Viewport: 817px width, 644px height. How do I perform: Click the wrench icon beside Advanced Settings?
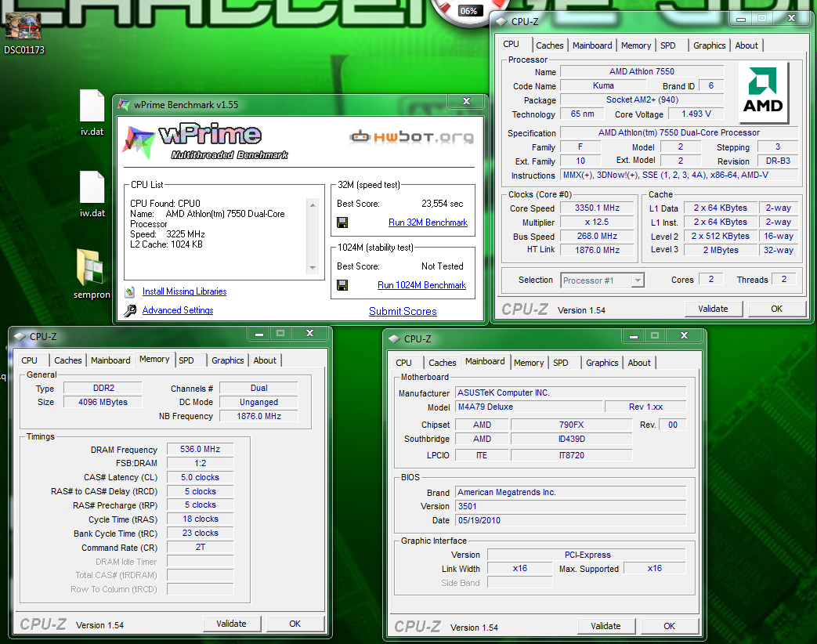130,310
